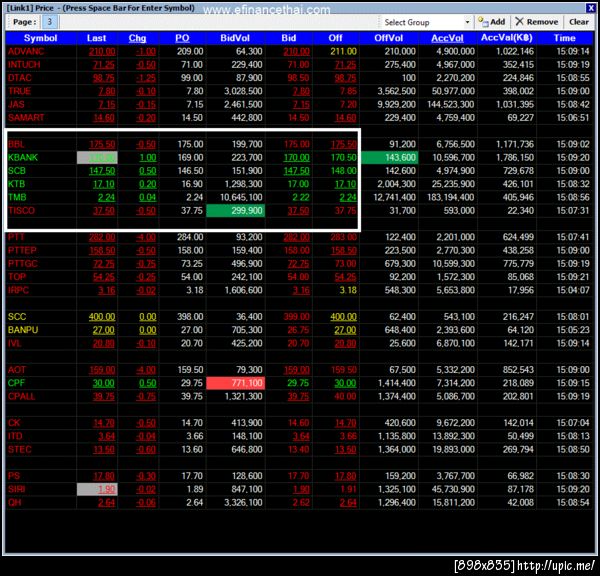Image resolution: width=600 pixels, height=576 pixels.
Task: Select the BBL symbol
Action: 16,144
